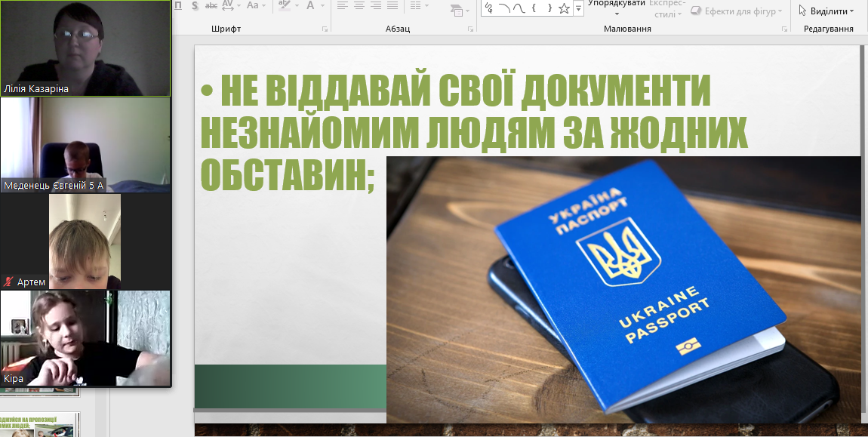Open columns dropdown arrow

426,5
